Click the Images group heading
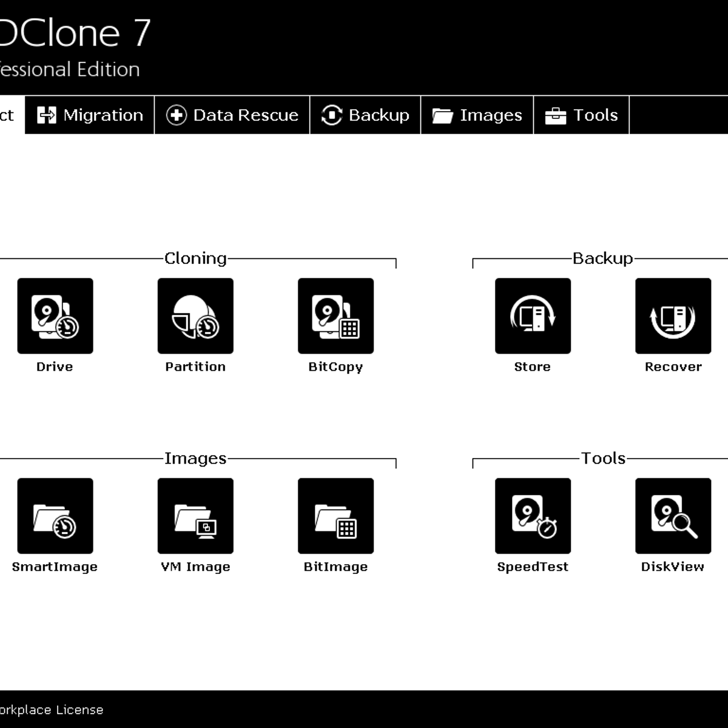 (x=195, y=459)
